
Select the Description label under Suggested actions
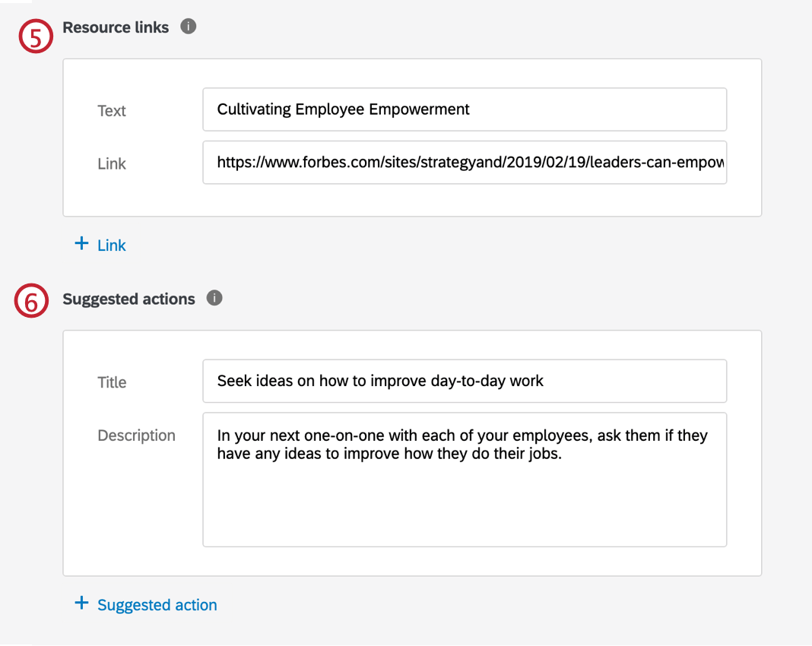136,435
